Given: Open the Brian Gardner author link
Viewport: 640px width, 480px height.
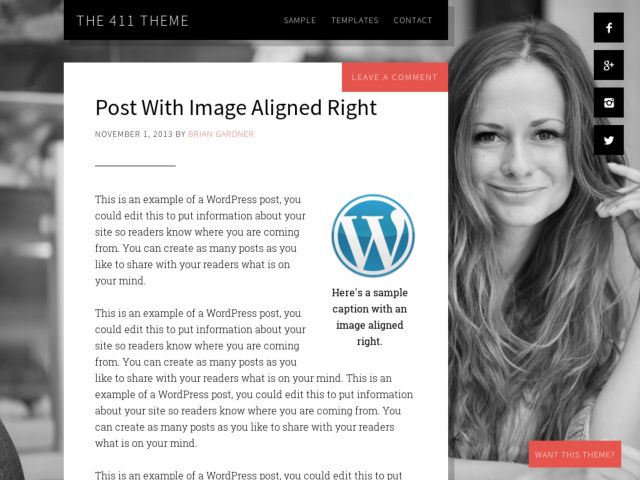Looking at the screenshot, I should pyautogui.click(x=221, y=134).
